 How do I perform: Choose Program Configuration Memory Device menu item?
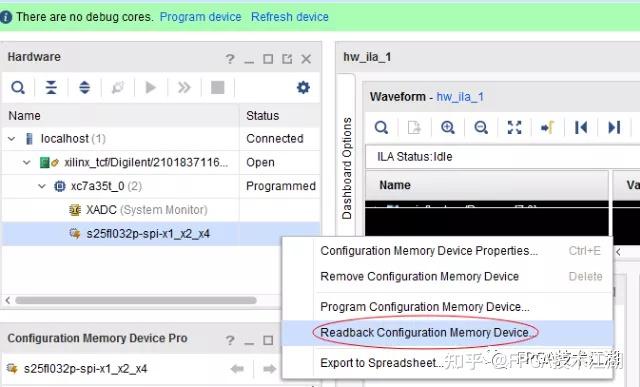[x=447, y=307]
